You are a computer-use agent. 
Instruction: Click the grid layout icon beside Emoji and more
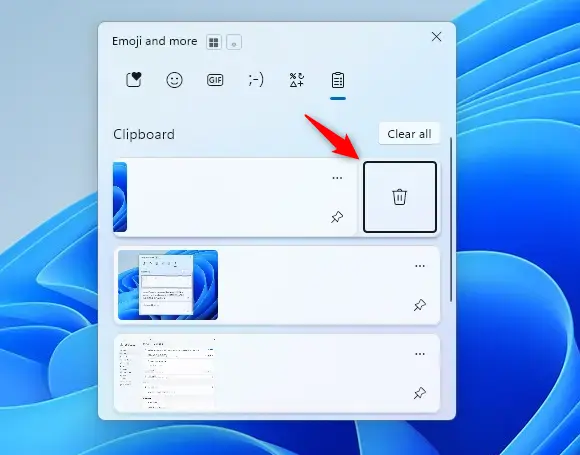coord(214,42)
